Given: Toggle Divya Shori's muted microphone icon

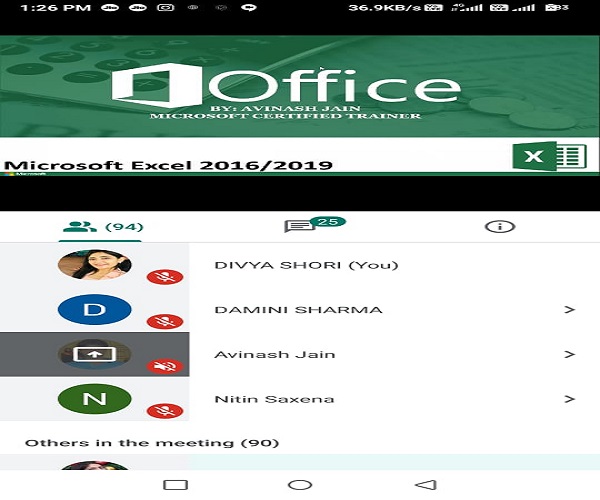Looking at the screenshot, I should click(165, 277).
